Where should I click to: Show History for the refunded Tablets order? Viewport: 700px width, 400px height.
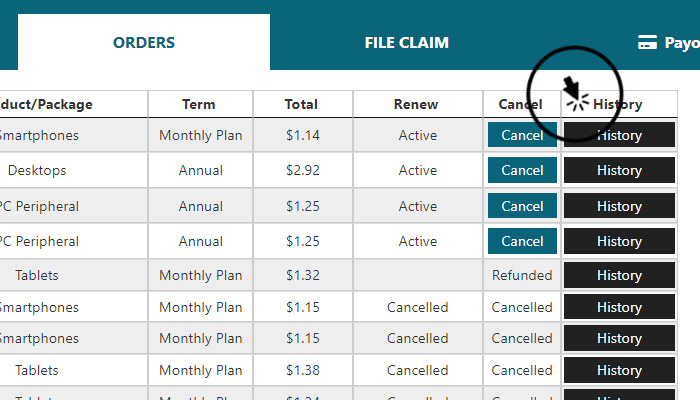pyautogui.click(x=619, y=275)
